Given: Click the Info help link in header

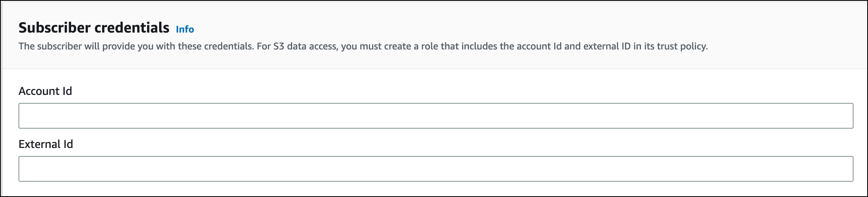Looking at the screenshot, I should point(185,29).
